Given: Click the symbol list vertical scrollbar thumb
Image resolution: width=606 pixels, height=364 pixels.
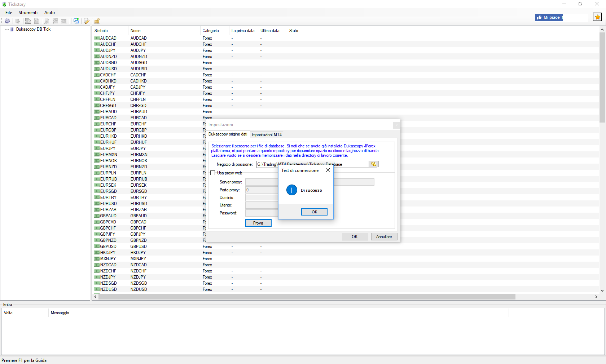Looking at the screenshot, I should tap(602, 77).
